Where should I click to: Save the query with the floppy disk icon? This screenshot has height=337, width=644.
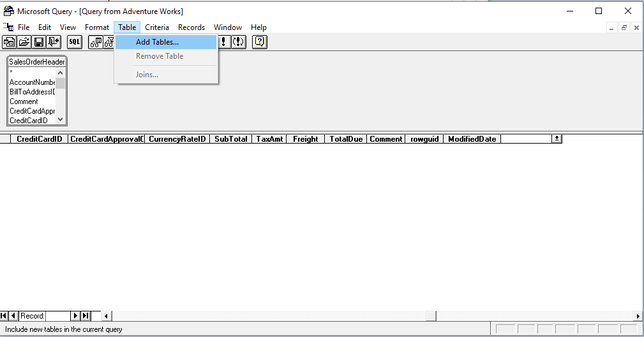[x=39, y=42]
